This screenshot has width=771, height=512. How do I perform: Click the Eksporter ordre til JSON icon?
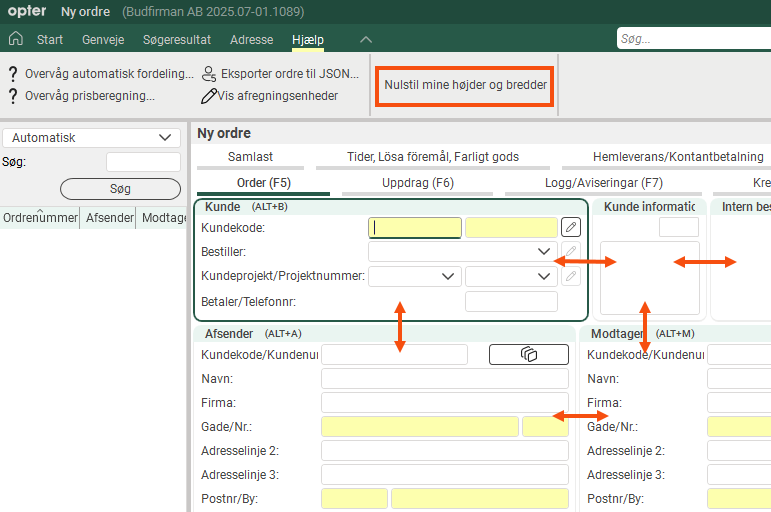pyautogui.click(x=208, y=74)
